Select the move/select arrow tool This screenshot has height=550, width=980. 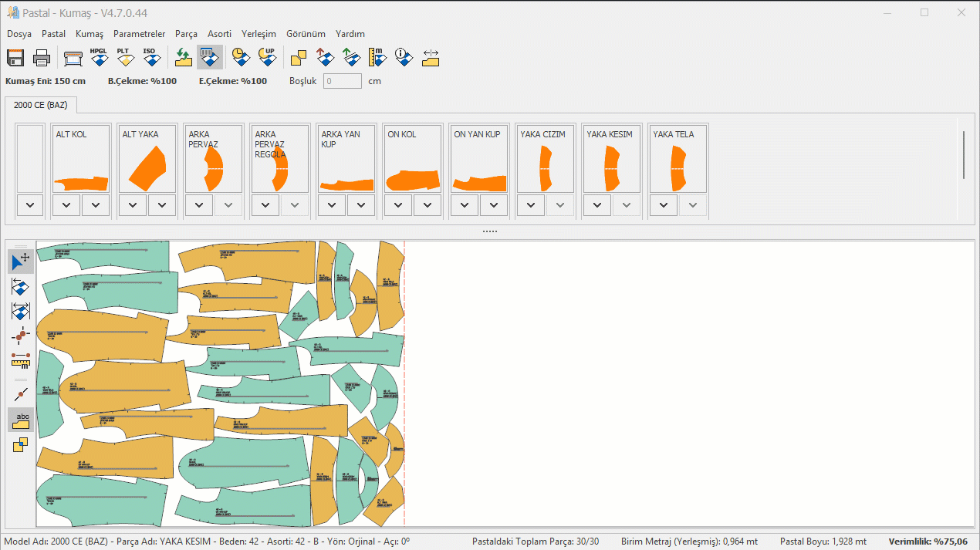[x=21, y=262]
